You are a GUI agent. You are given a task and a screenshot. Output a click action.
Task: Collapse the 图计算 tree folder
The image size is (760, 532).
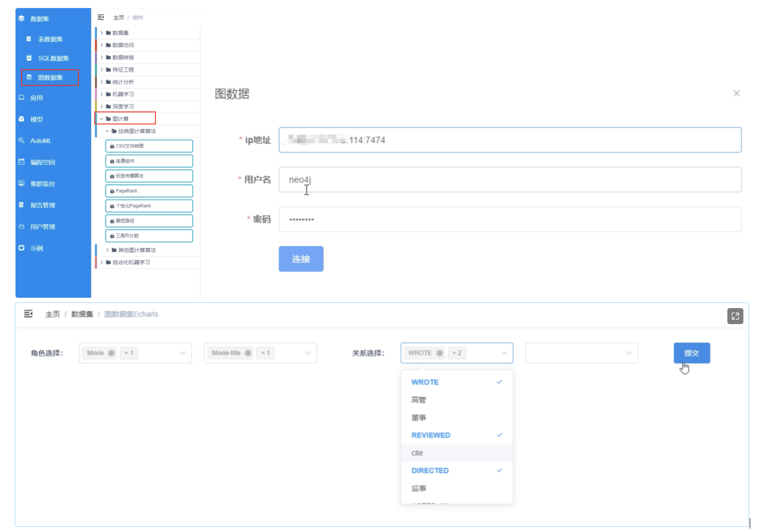pos(102,119)
